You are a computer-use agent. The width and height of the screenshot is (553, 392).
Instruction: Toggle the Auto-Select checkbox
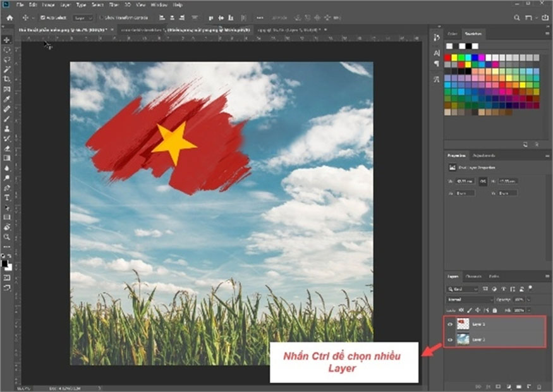coord(43,18)
